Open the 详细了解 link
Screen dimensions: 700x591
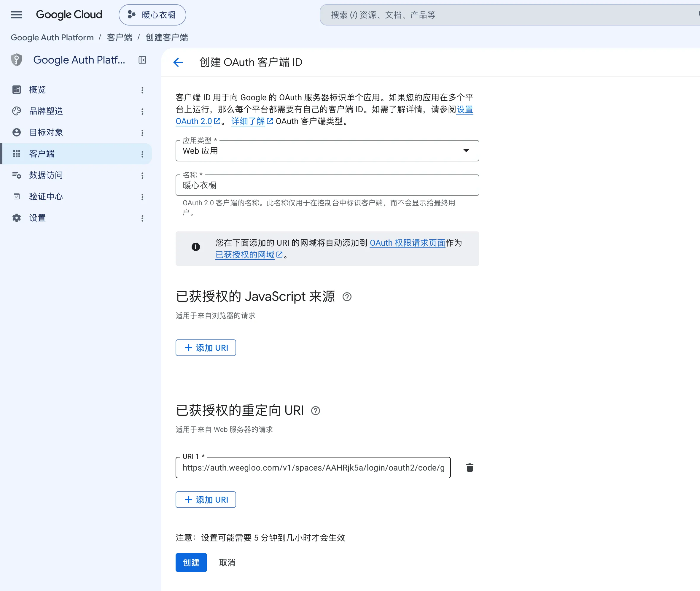click(x=252, y=121)
